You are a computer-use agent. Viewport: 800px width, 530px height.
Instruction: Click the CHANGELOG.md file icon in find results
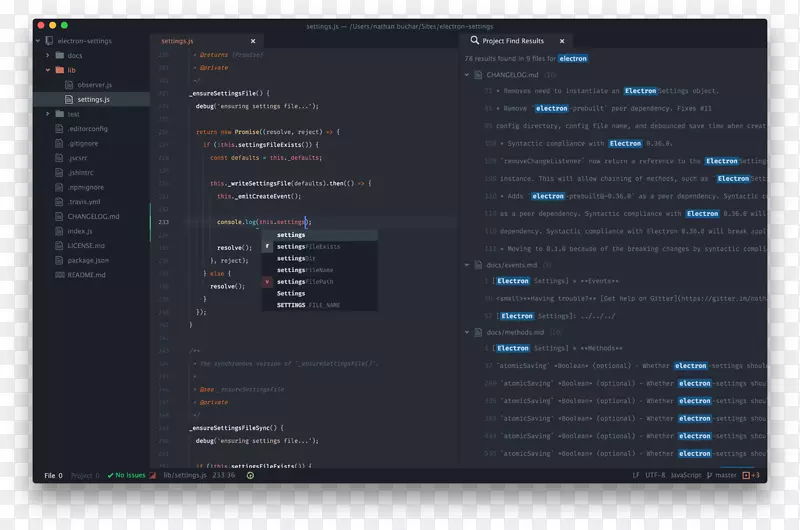coord(478,75)
